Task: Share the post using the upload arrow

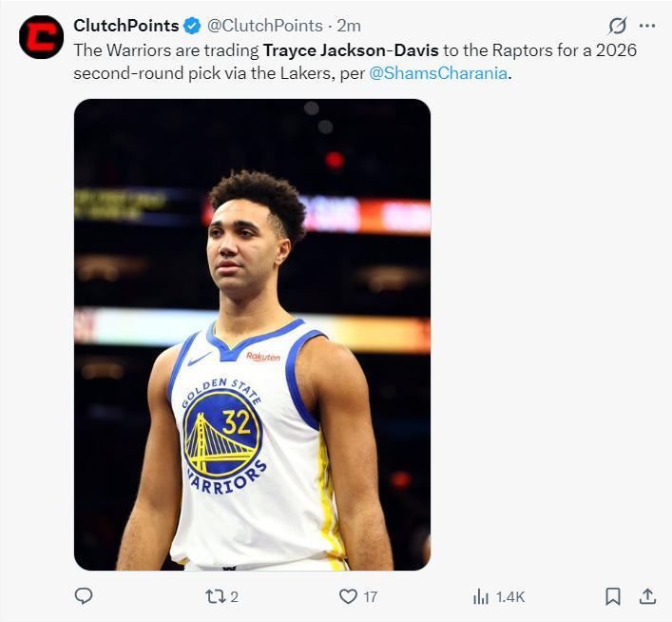Action: pos(647,596)
